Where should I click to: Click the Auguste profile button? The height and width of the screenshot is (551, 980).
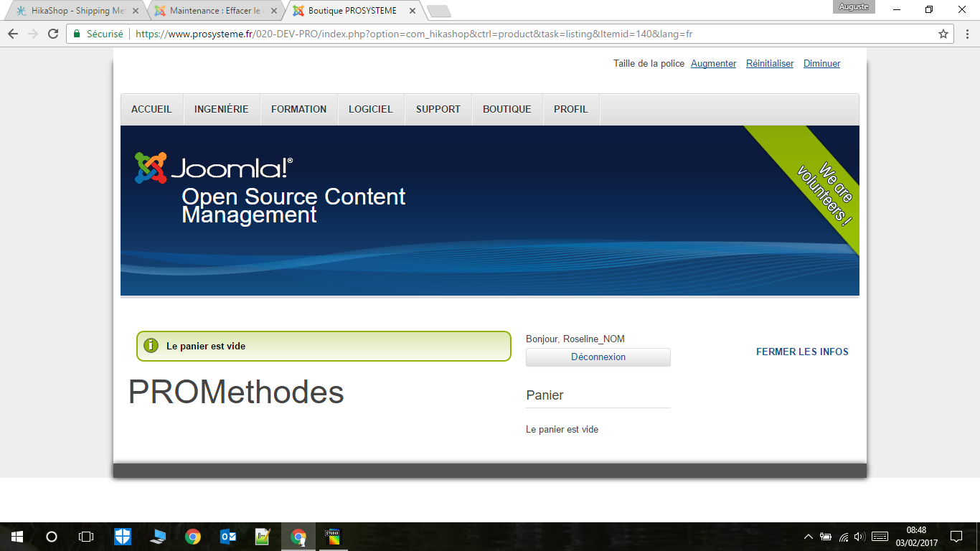853,6
